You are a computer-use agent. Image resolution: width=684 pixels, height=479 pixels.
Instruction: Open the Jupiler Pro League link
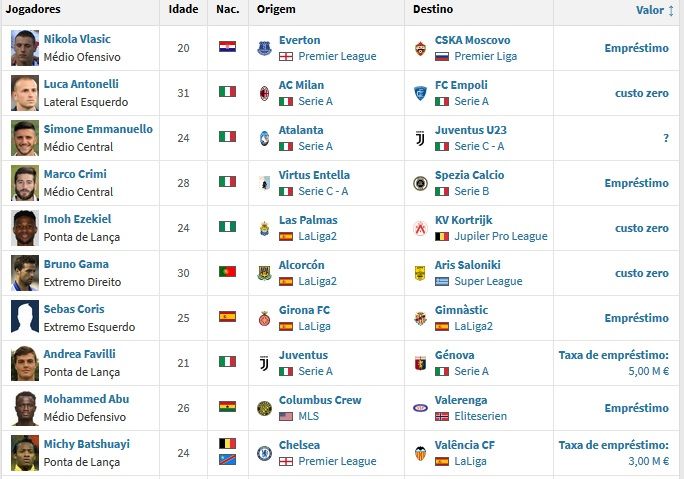501,236
